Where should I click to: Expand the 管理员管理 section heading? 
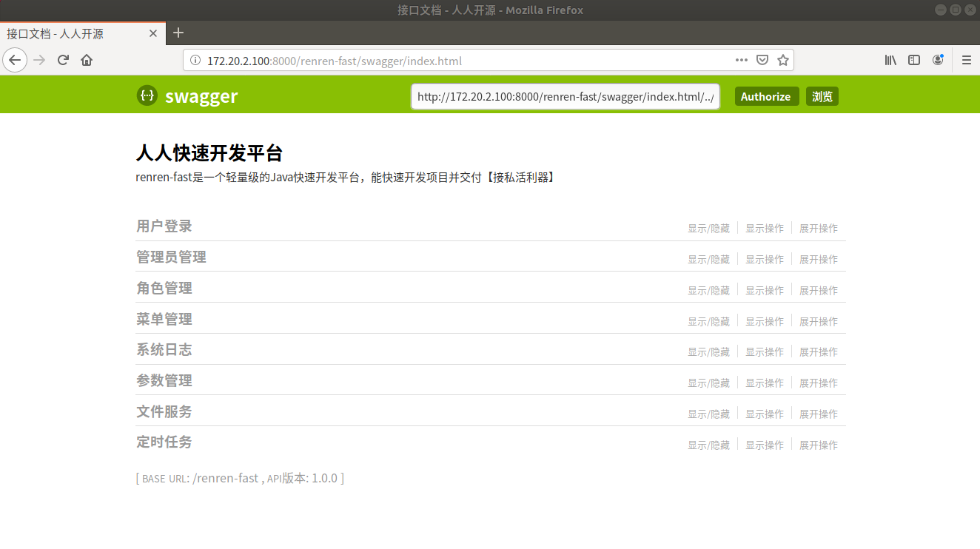point(171,257)
